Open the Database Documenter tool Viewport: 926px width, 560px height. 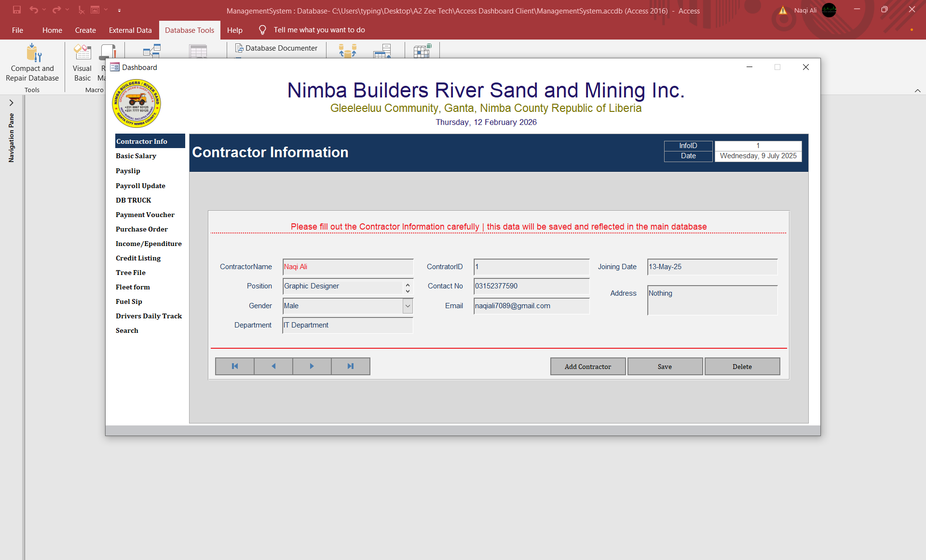click(x=276, y=48)
